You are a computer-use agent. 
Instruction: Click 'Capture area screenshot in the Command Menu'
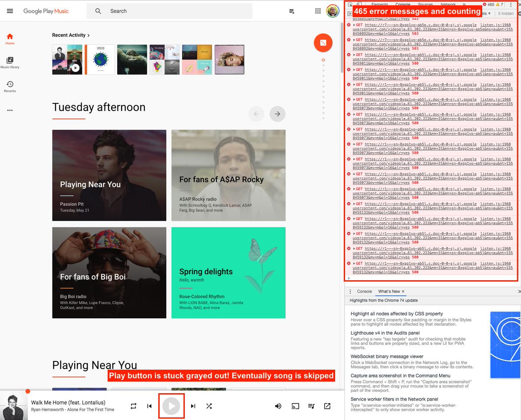400,376
